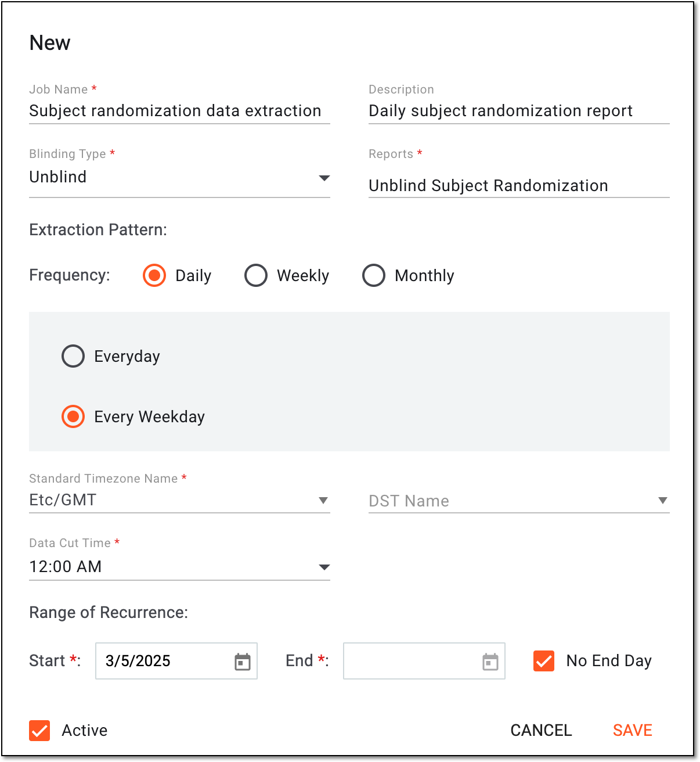700x762 pixels.
Task: Choose the Everyday extraction option
Action: 73,356
